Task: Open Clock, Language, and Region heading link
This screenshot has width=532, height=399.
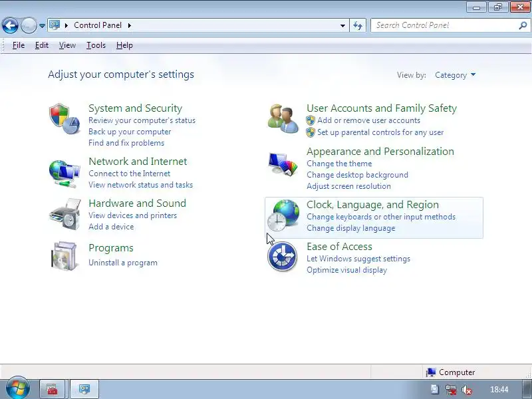Action: click(372, 205)
